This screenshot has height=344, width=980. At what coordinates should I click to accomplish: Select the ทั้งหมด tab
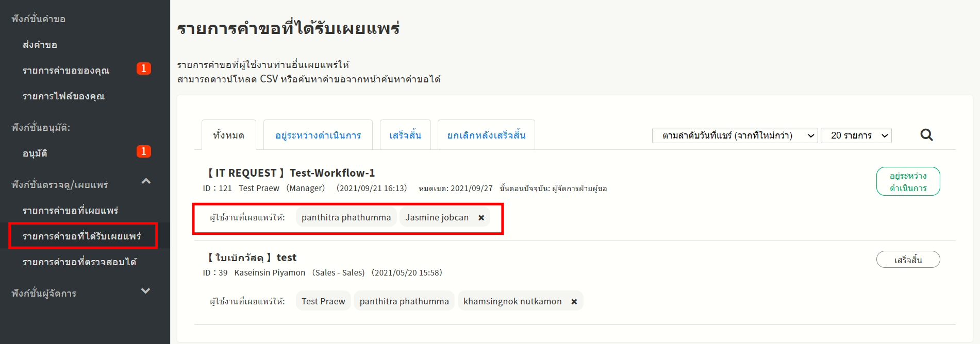point(228,135)
